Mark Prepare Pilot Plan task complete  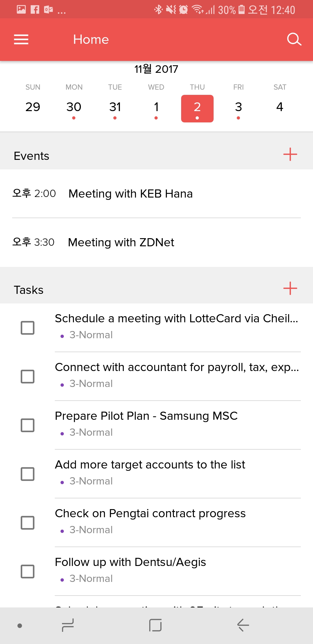[28, 425]
